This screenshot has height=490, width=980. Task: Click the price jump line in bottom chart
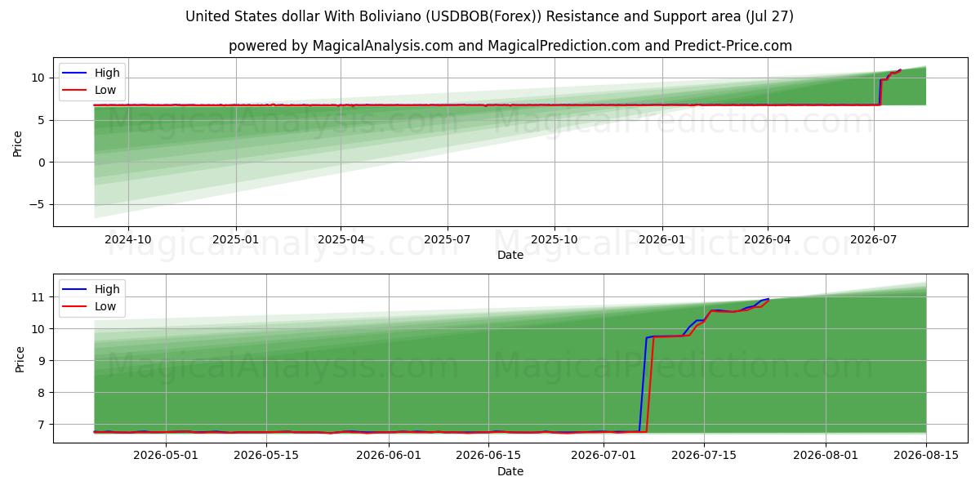644,384
